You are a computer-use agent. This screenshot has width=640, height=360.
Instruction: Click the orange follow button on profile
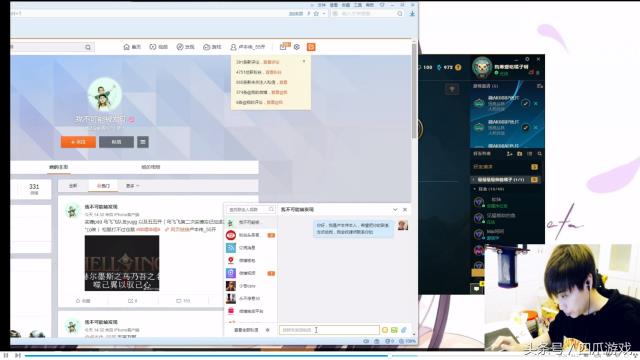tap(78, 142)
